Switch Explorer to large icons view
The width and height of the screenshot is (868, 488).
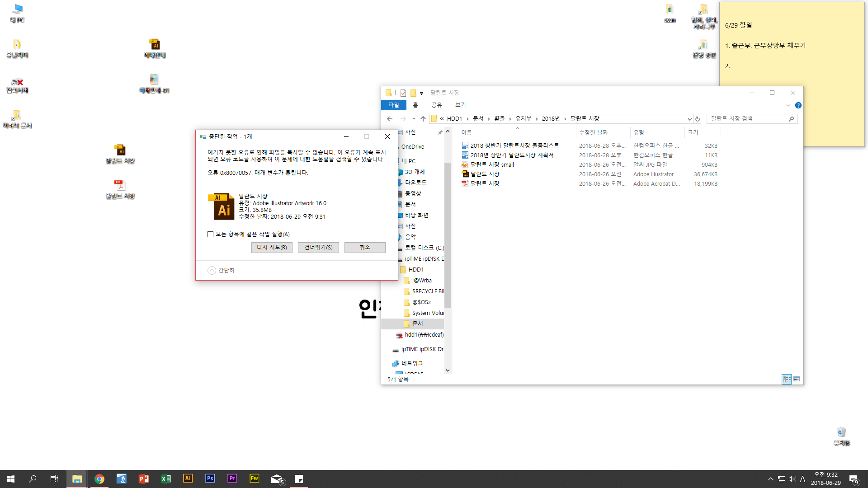point(797,379)
